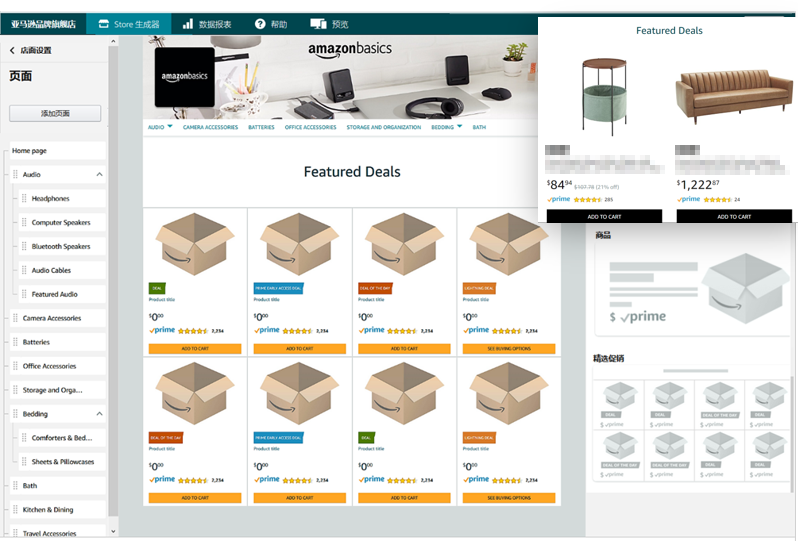The image size is (798, 541).
Task: Open BATH store nav link
Action: tap(479, 127)
